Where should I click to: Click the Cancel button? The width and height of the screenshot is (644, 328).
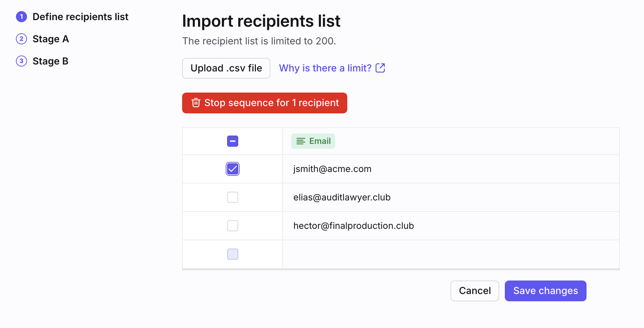click(475, 291)
